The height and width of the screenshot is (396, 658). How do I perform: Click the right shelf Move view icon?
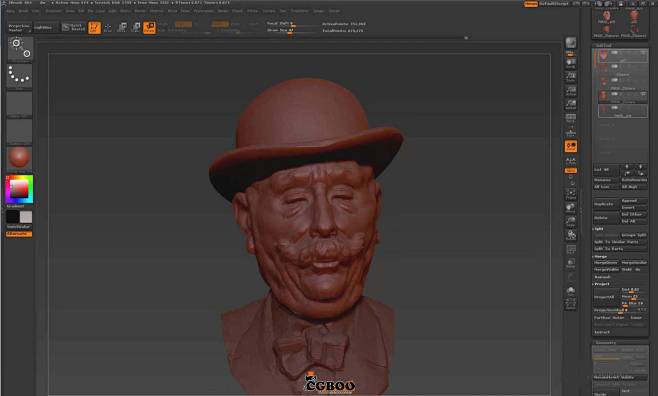point(571,208)
